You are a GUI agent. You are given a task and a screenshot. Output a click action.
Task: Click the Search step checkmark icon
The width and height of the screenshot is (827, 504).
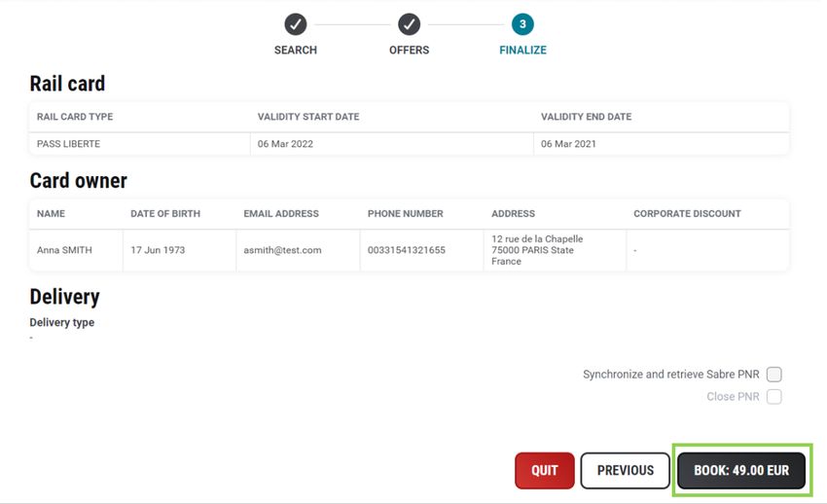click(x=296, y=24)
